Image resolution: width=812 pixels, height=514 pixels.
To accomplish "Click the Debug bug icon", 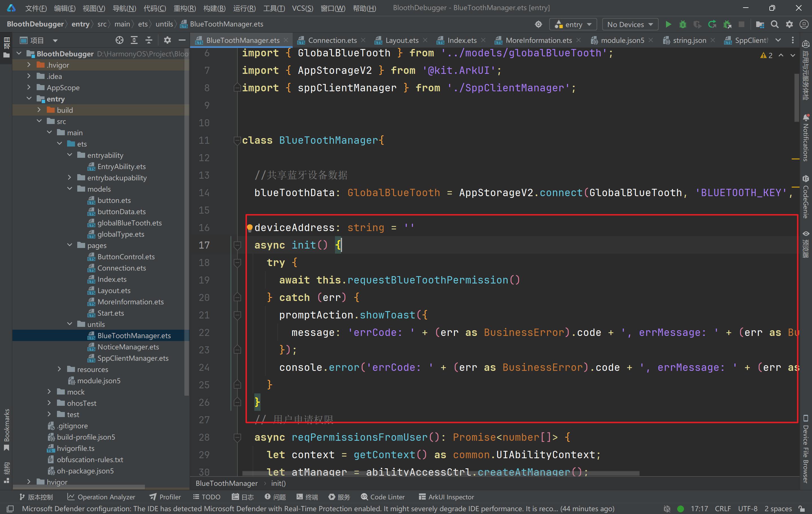I will (x=683, y=24).
